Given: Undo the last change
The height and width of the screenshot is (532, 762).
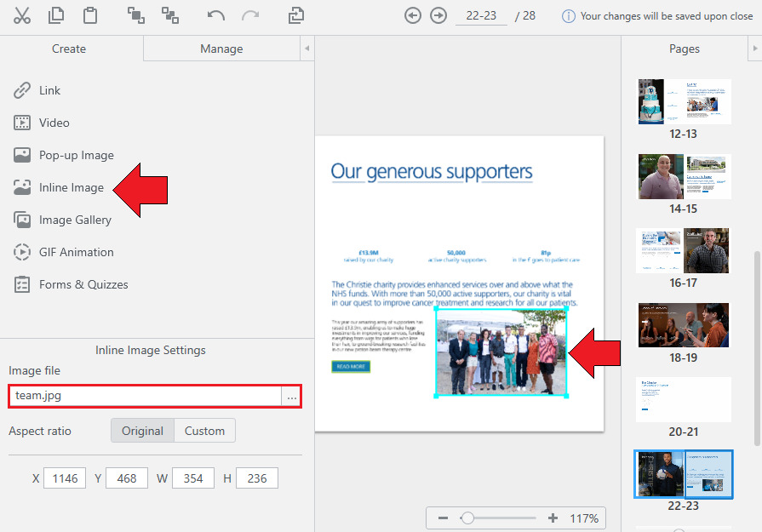Looking at the screenshot, I should point(215,15).
